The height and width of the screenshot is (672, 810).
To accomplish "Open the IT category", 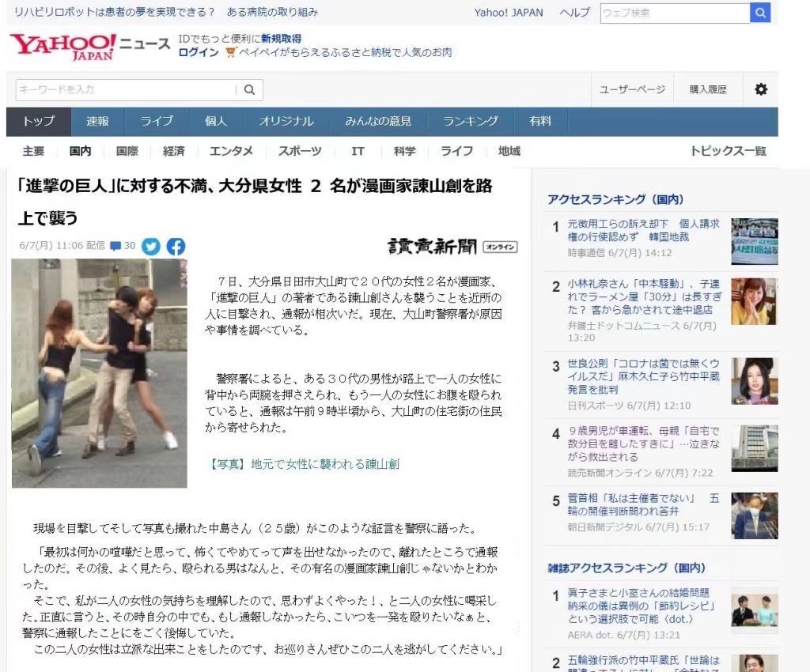I will [x=358, y=151].
